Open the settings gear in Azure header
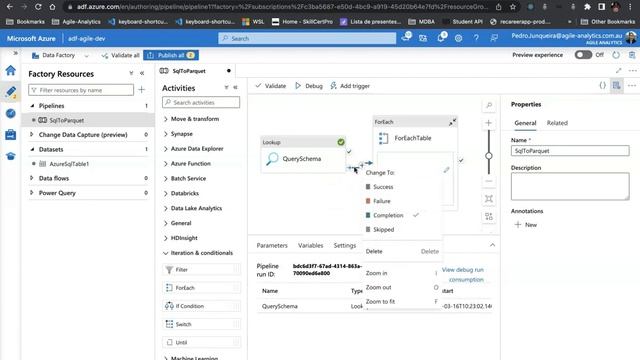Viewport: 640px width, 360px height. (458, 38)
